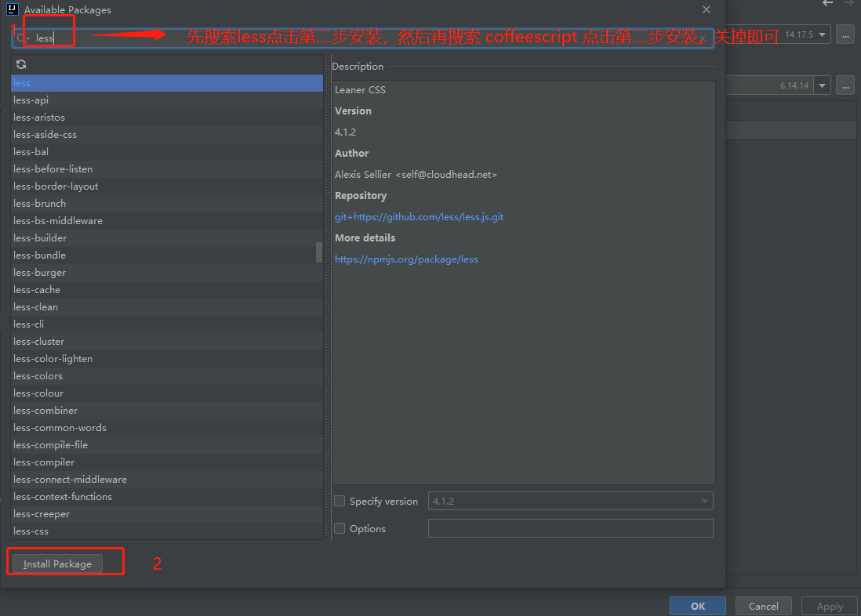Click the Apply button

(x=829, y=606)
